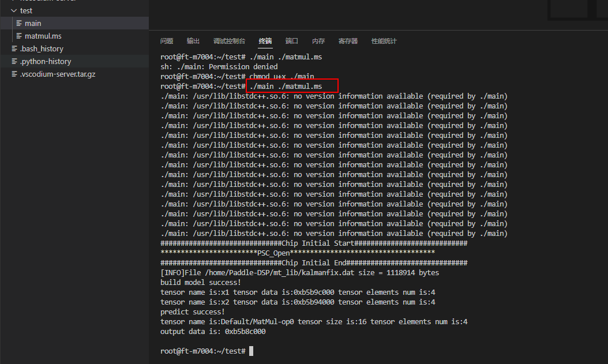Switch to the 内存 (Memory) tab

318,41
